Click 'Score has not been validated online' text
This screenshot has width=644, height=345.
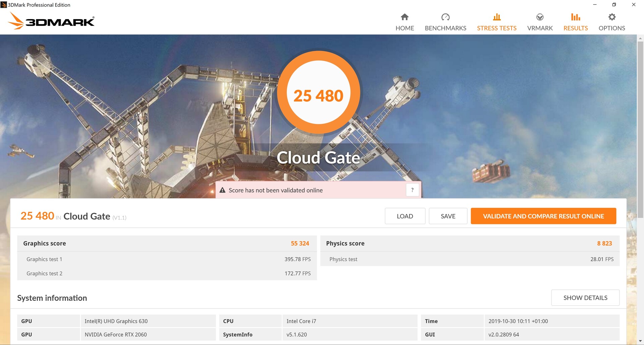[276, 190]
